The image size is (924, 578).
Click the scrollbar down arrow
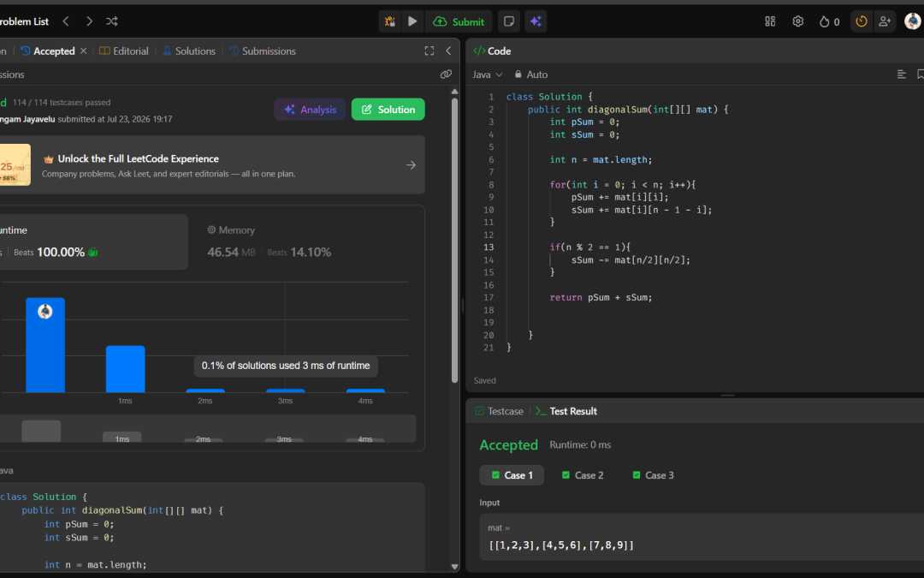[x=454, y=566]
